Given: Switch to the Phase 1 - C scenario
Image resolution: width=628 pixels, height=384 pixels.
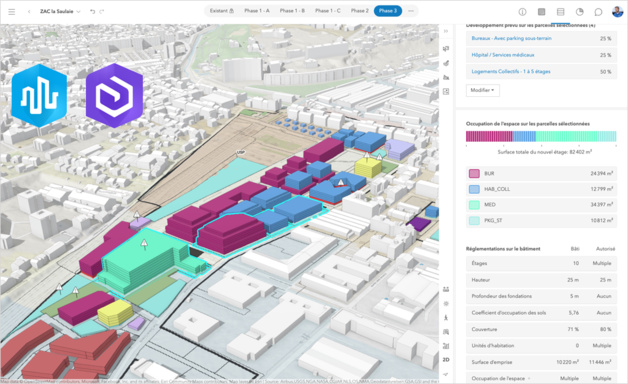Looking at the screenshot, I should (328, 11).
